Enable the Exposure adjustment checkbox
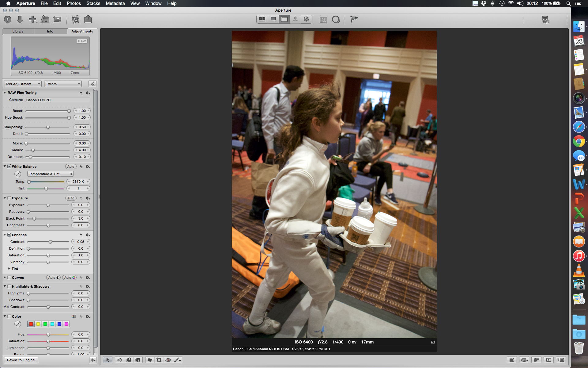Screen dimensions: 588x368 [x=9, y=198]
